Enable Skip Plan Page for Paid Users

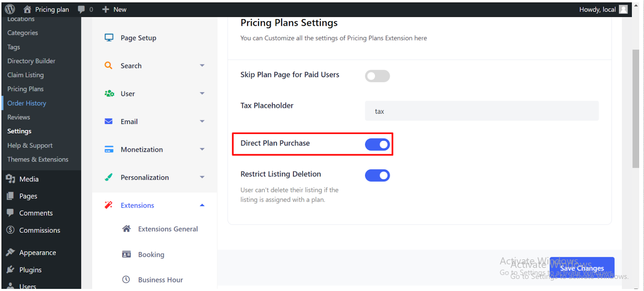(377, 76)
